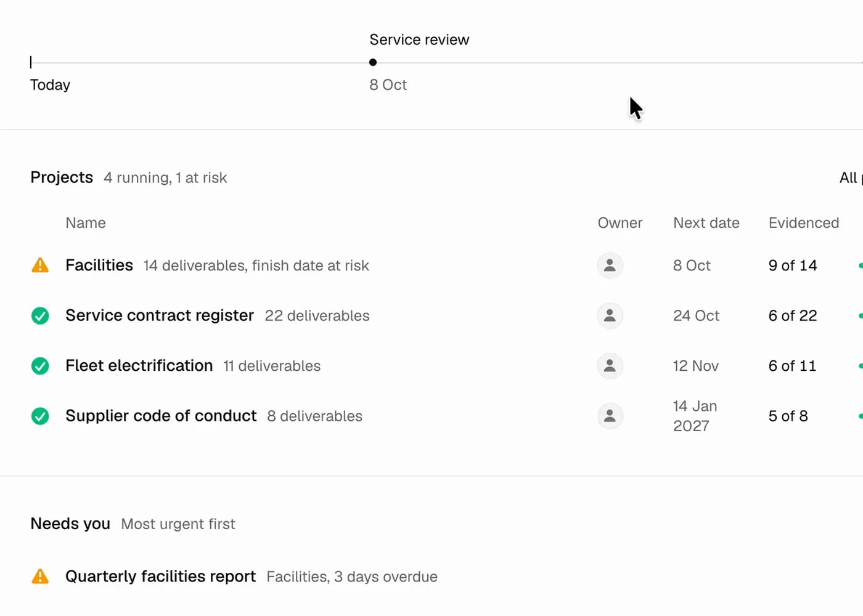Click the '9 of 14' evidenced value
Screen dimensions: 863x616
(x=793, y=265)
